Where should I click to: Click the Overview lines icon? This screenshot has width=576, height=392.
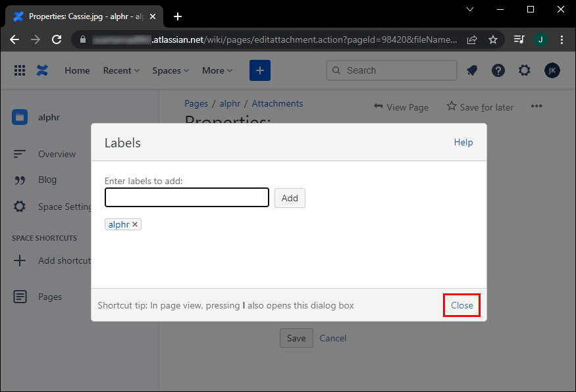pyautogui.click(x=20, y=154)
